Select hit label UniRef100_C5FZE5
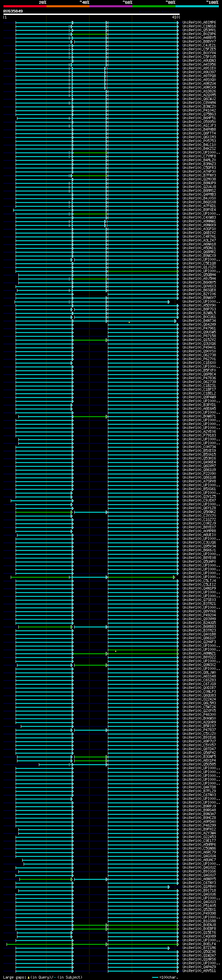The height and width of the screenshot is (980, 222). [199, 49]
